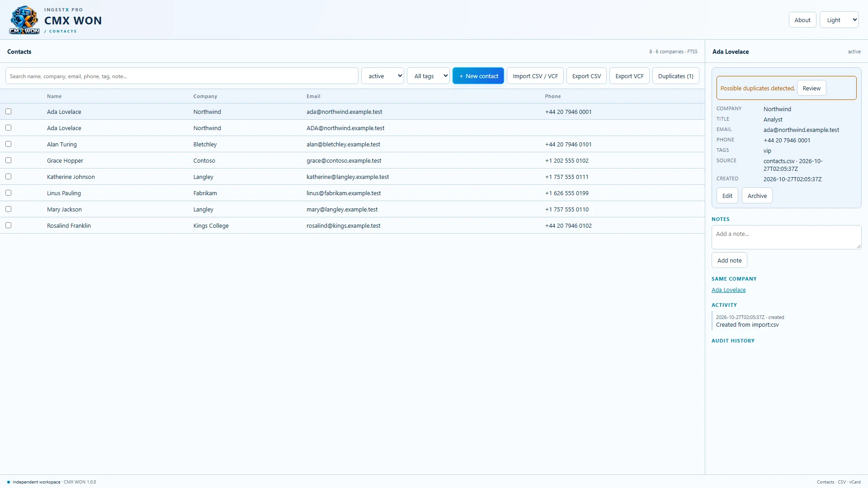Open the active status filter dropdown
The image size is (868, 488).
[382, 76]
